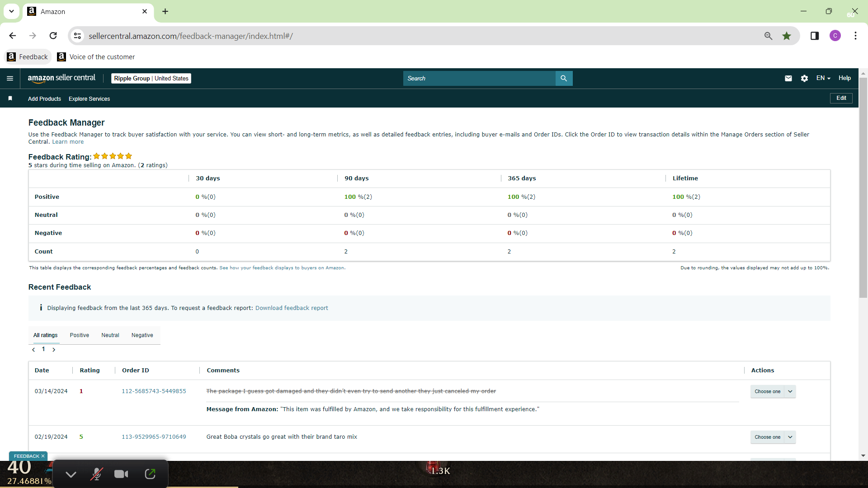The image size is (868, 488).
Task: View site information icon in address bar
Action: pos(78,36)
